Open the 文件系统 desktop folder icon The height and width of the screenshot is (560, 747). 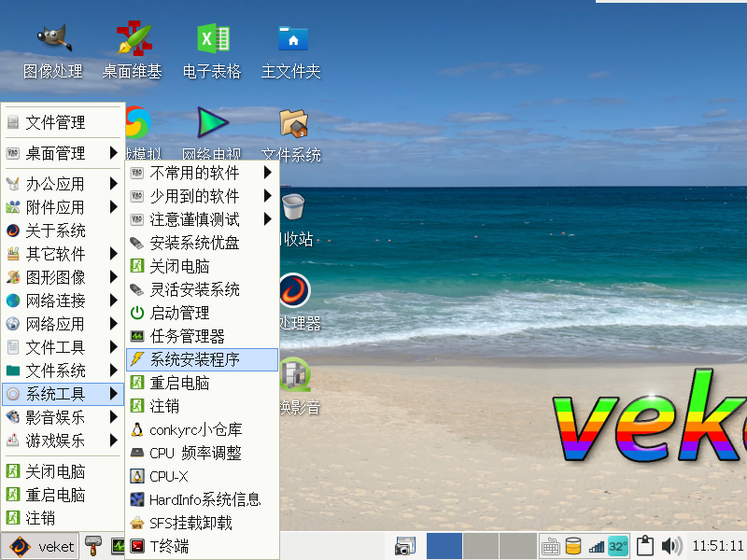tap(293, 123)
